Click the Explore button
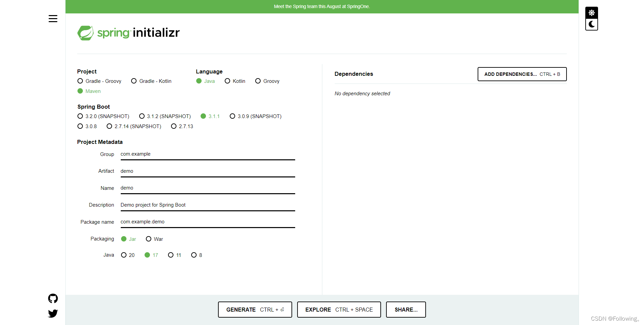Screen dimensions: 644x325 click(x=339, y=310)
